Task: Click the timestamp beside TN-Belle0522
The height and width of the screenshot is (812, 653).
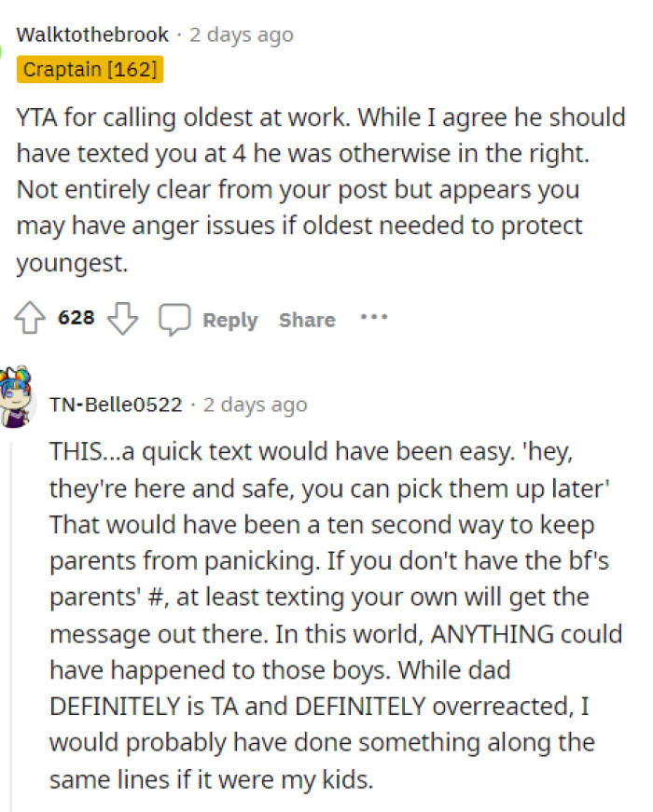Action: click(x=254, y=405)
